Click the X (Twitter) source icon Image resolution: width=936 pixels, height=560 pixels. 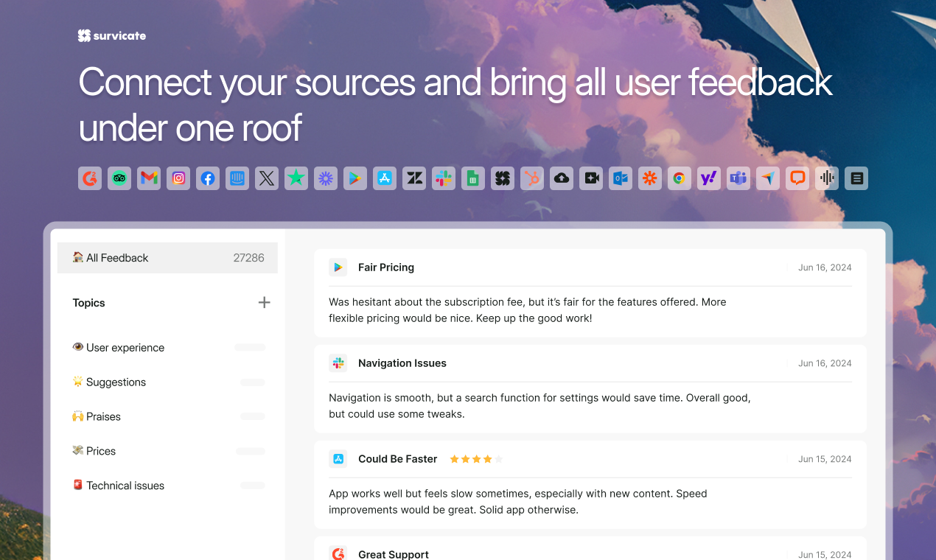267,178
